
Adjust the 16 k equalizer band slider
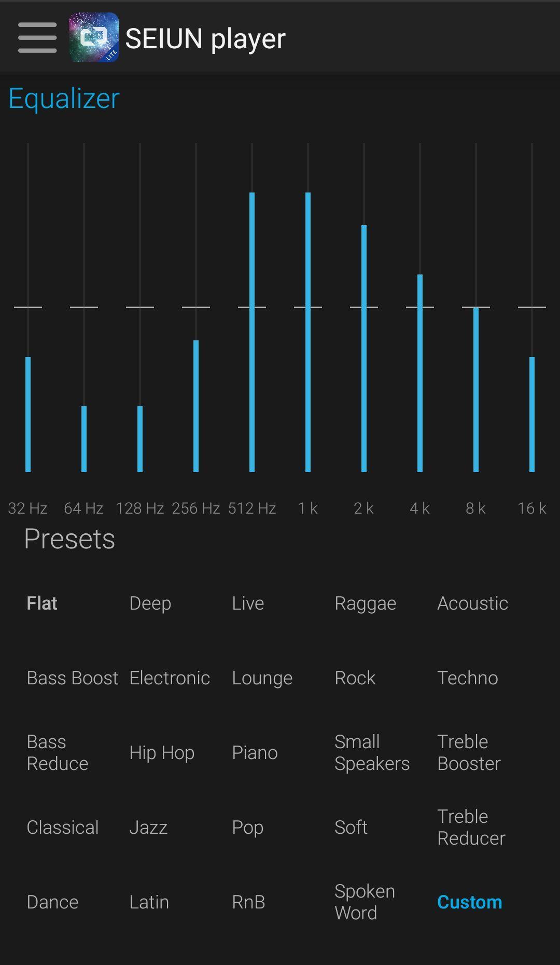(532, 308)
